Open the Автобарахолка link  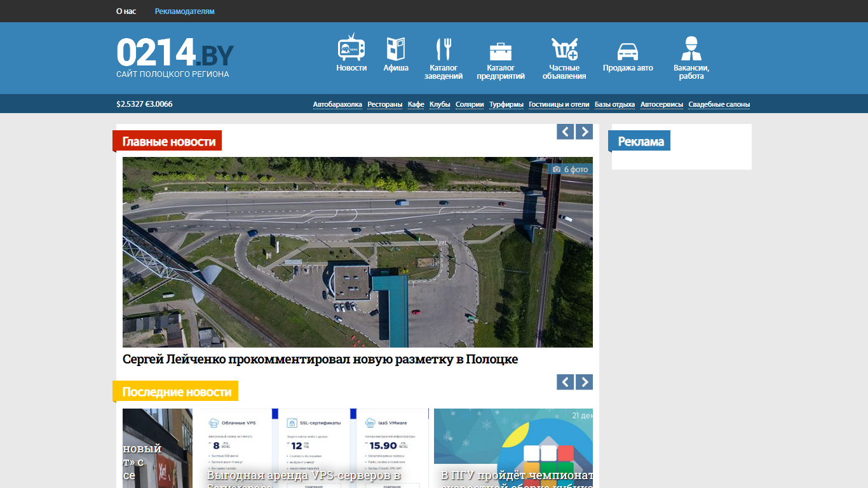point(337,104)
